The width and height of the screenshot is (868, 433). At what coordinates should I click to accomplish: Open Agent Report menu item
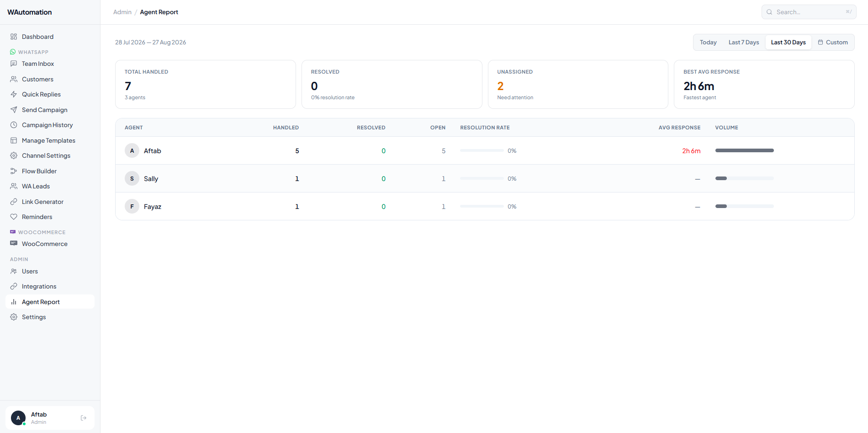(50, 302)
